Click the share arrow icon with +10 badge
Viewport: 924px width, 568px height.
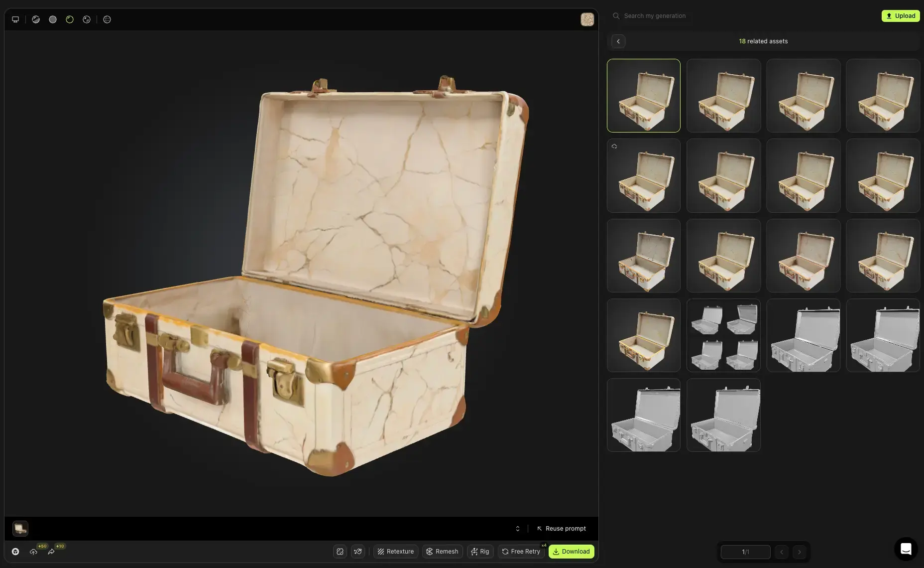point(51,552)
